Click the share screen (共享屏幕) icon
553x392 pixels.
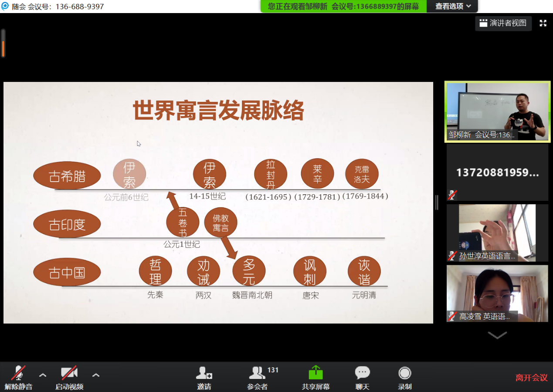pos(316,373)
